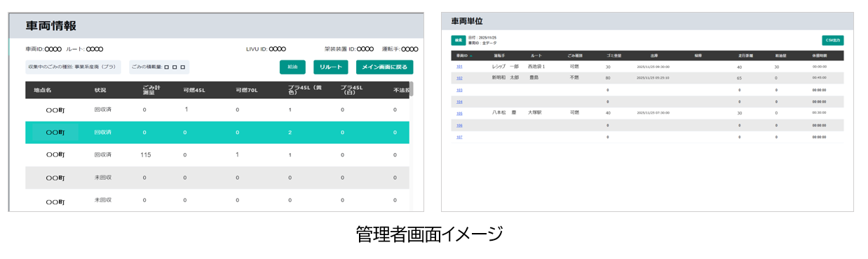Click the 車両ID：全データ filter text
Image resolution: width=868 pixels, height=259 pixels.
click(482, 43)
